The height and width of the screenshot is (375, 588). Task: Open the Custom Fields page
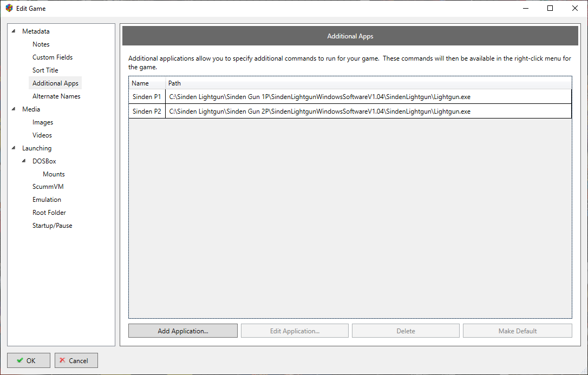click(53, 57)
